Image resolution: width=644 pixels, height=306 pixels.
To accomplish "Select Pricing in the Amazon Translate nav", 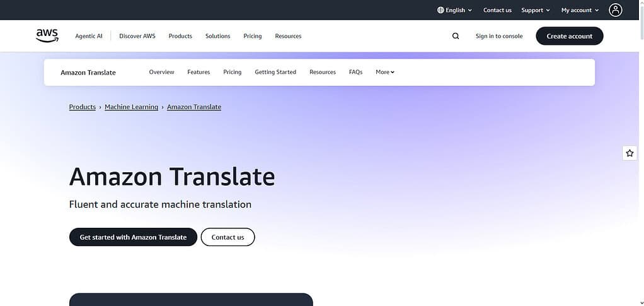I will (233, 72).
